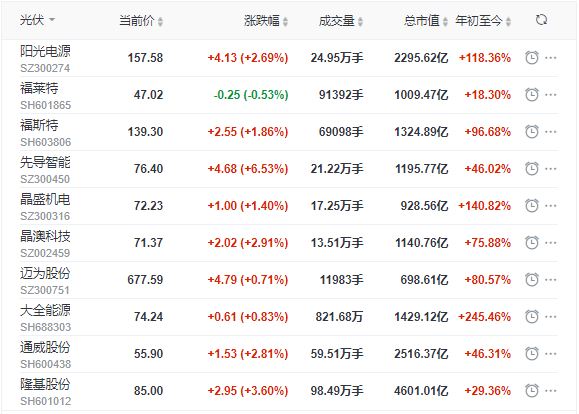Viewport: 579px width, 414px height.
Task: Open stock 大全能源
Action: (45, 310)
